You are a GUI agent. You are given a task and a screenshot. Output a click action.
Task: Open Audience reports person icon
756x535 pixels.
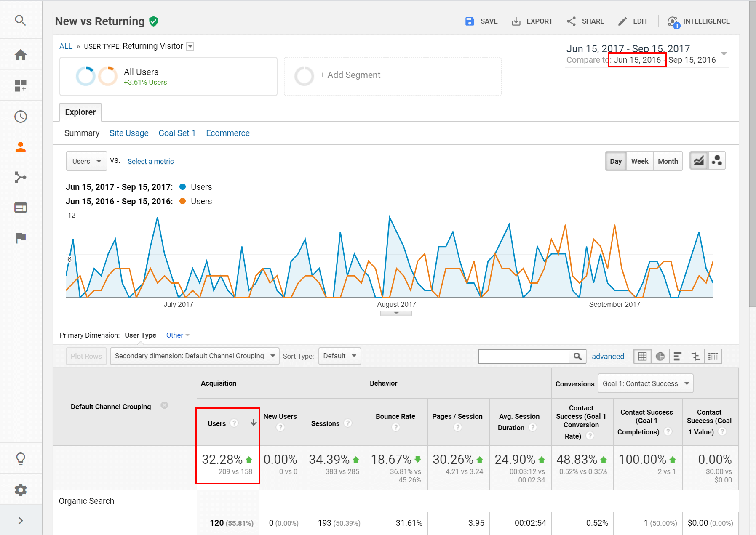(20, 147)
